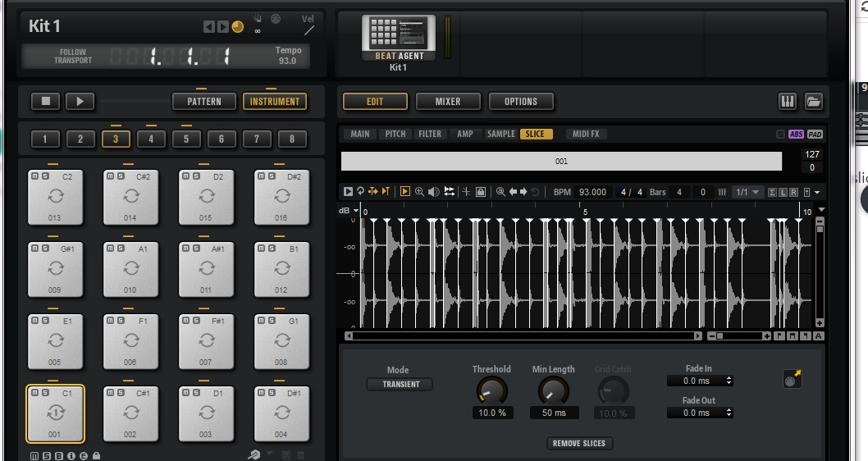Load the next kit with right arrow

coord(222,26)
